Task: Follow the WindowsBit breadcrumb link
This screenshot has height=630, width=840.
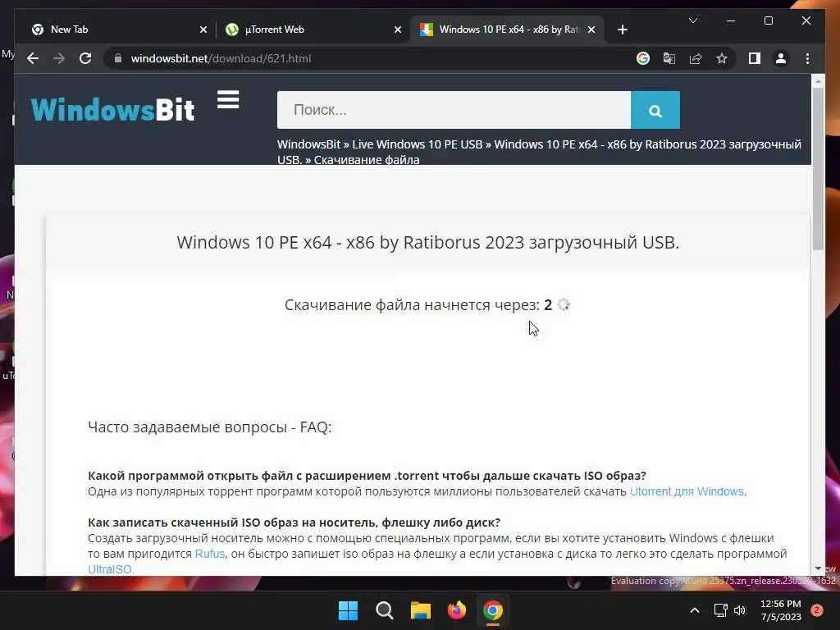Action: click(x=308, y=144)
